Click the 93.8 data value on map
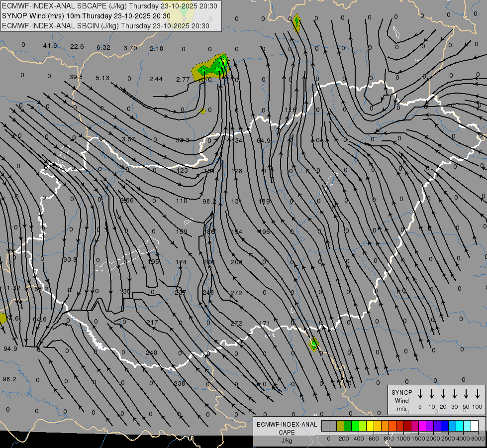The height and width of the screenshot is (448, 487). 70,259
